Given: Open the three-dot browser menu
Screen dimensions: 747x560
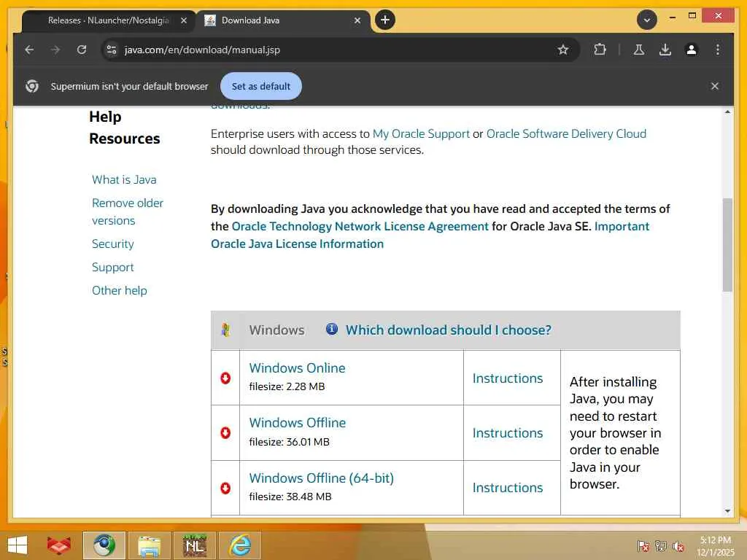Looking at the screenshot, I should [718, 50].
